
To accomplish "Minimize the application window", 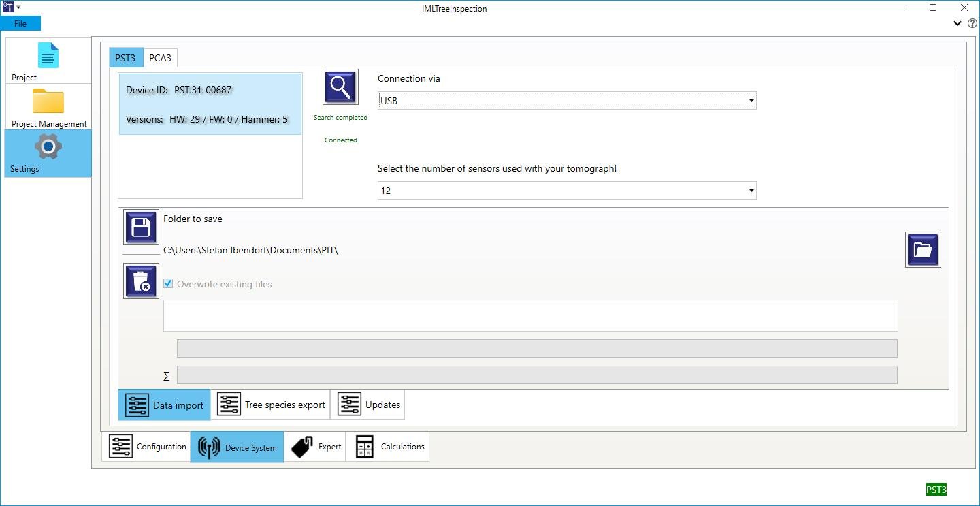I will tap(902, 8).
